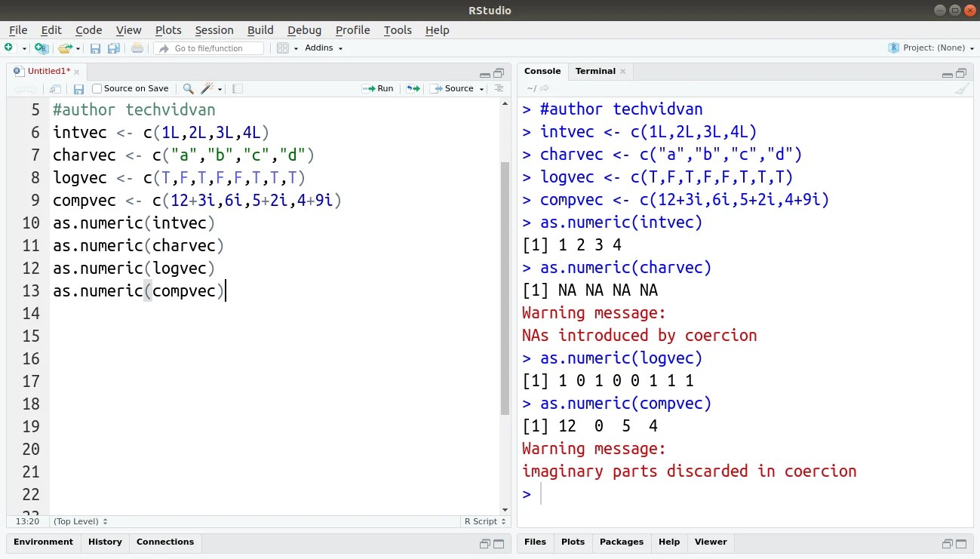Image resolution: width=980 pixels, height=559 pixels.
Task: Switch to the Environment tab
Action: pos(43,542)
